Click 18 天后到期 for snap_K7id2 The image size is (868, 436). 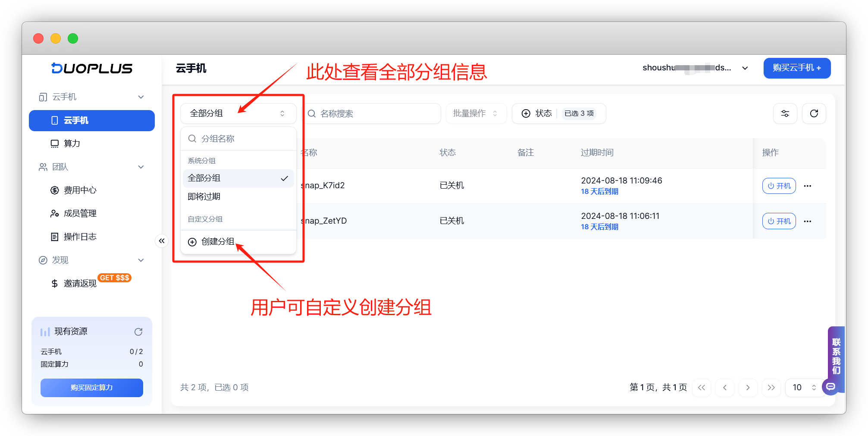[599, 192]
